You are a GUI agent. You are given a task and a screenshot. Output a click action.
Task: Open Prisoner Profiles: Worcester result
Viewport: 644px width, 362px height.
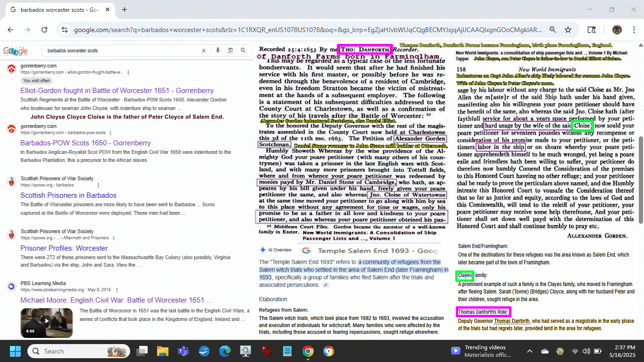point(64,248)
